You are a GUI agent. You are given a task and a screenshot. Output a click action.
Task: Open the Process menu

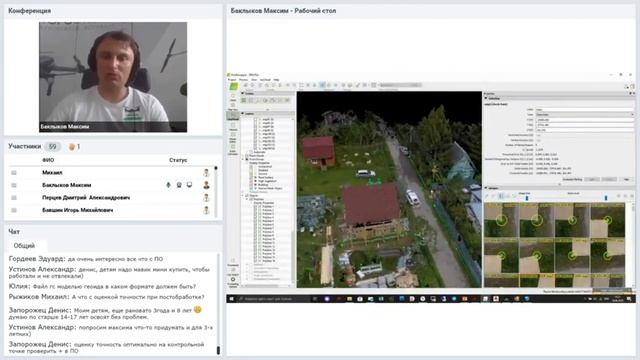coord(243,80)
